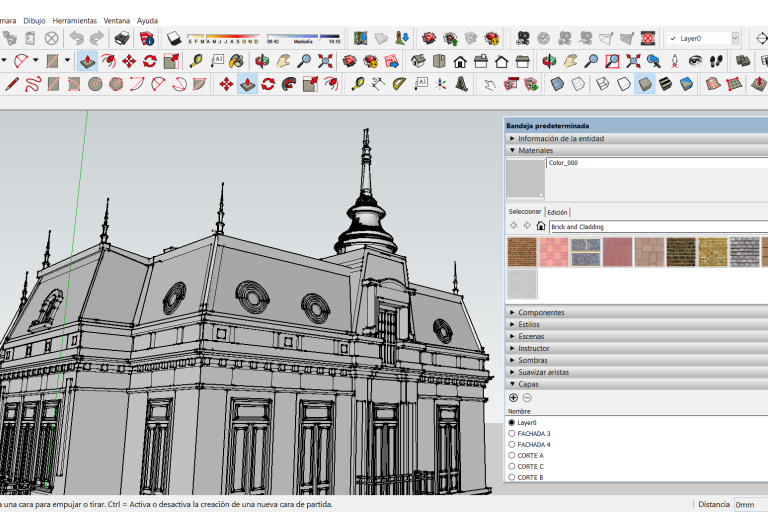The image size is (768, 512).
Task: Expand the Instructor panel
Action: pos(637,348)
